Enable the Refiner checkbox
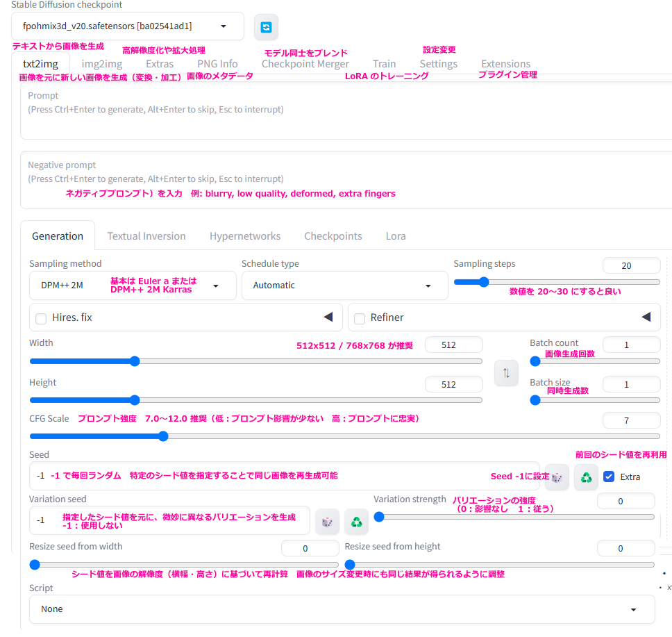 [360, 318]
